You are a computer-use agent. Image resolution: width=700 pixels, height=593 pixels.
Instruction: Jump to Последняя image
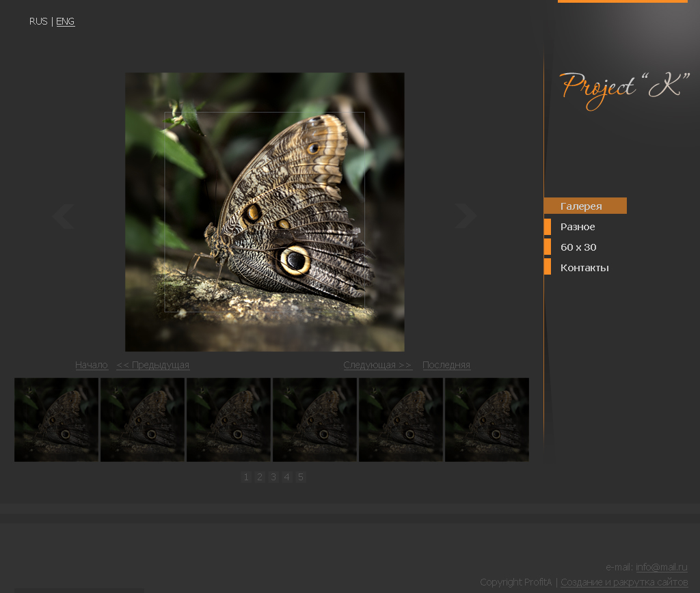[x=446, y=365]
